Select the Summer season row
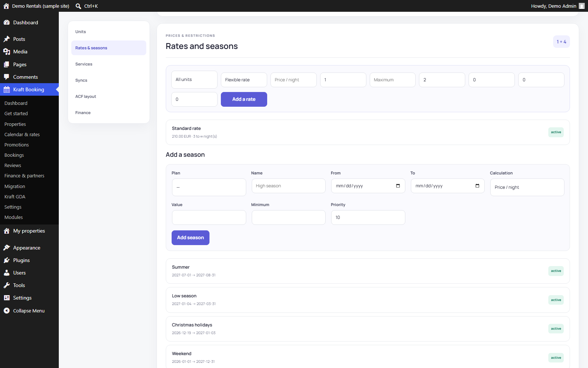 point(368,271)
